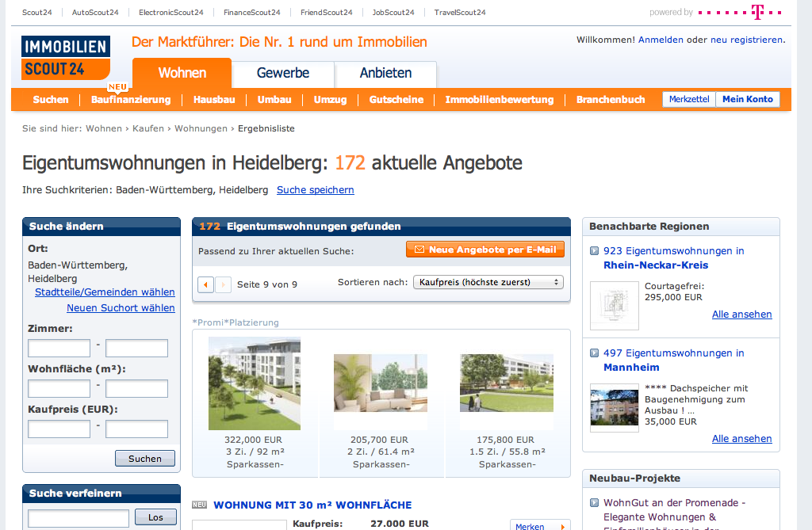Viewport: 812px width, 530px height.
Task: Click neu registrieren link
Action: [746, 40]
